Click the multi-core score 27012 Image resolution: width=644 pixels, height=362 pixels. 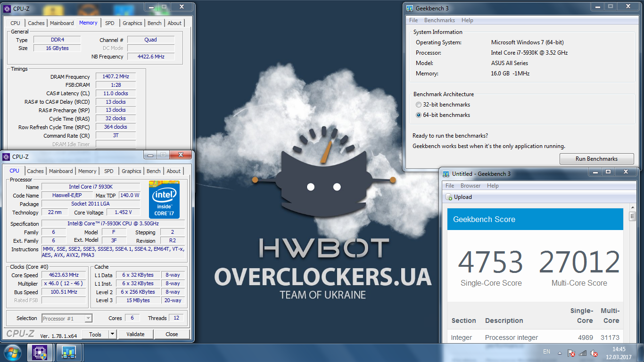579,263
